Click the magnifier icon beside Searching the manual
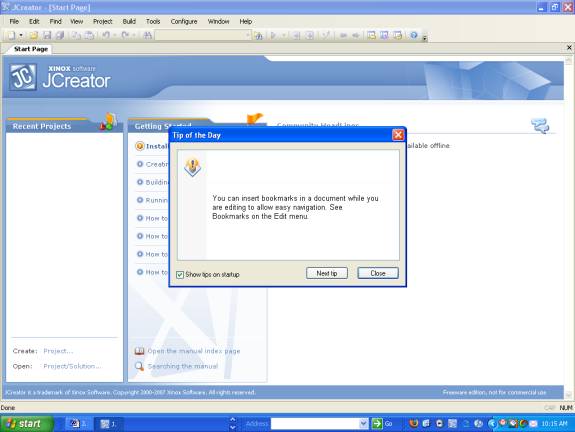Image resolution: width=575 pixels, height=432 pixels. pyautogui.click(x=139, y=366)
